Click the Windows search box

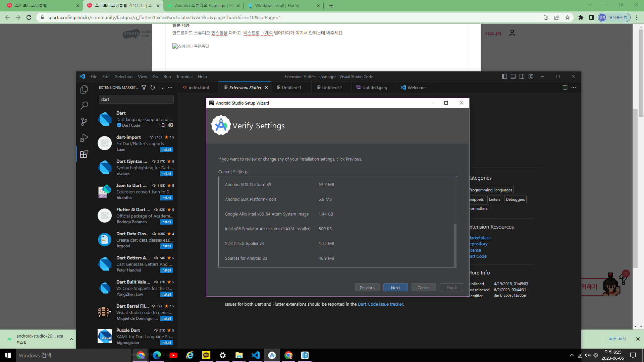coord(74,355)
